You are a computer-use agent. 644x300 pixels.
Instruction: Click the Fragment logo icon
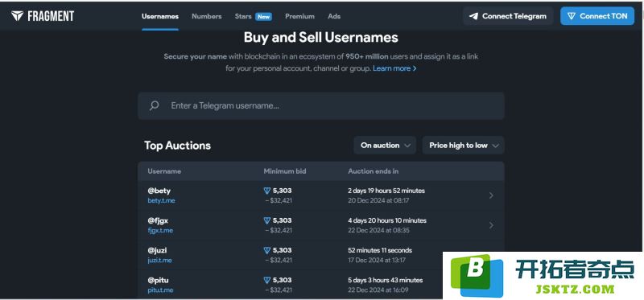[17, 16]
